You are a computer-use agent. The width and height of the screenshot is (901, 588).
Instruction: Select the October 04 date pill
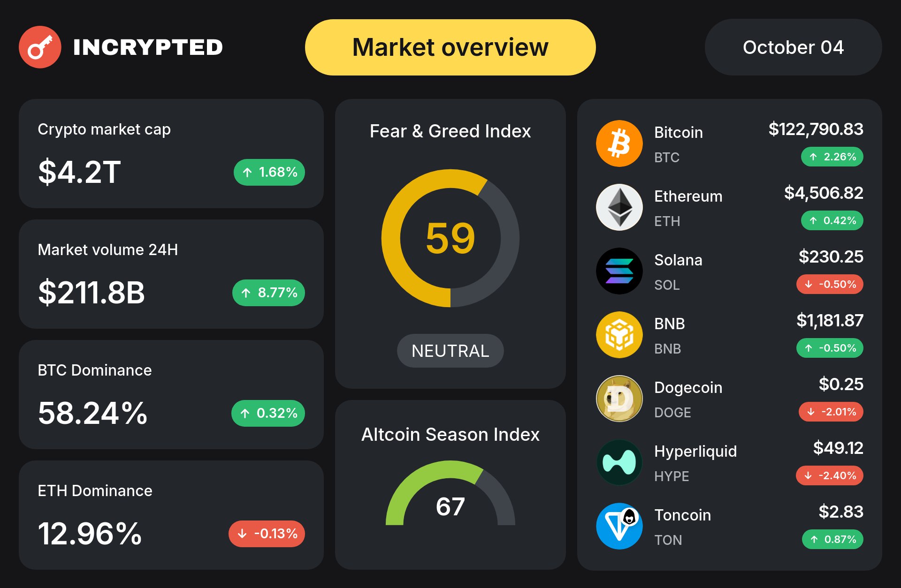coord(793,47)
